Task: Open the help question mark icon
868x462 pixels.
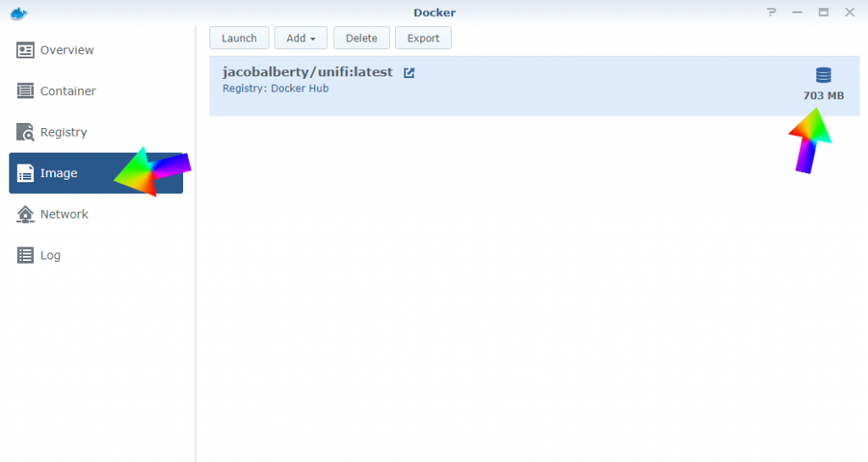Action: (x=771, y=12)
